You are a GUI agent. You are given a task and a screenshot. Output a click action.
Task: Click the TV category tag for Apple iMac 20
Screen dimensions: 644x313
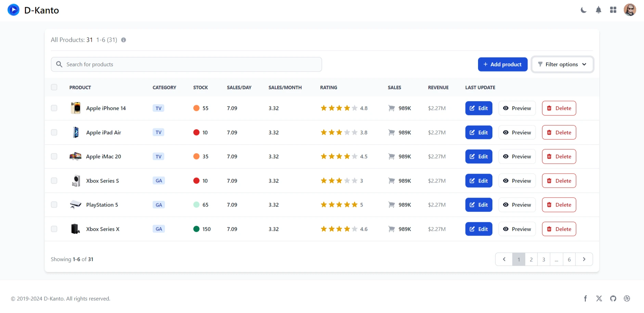pyautogui.click(x=158, y=156)
